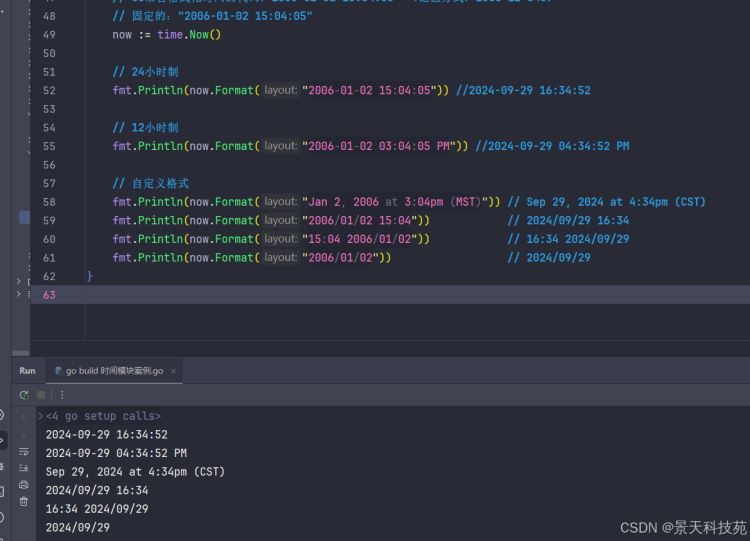Click the comment '// 16:34 2024/09/29' on line 60
This screenshot has height=541, width=750.
click(568, 239)
